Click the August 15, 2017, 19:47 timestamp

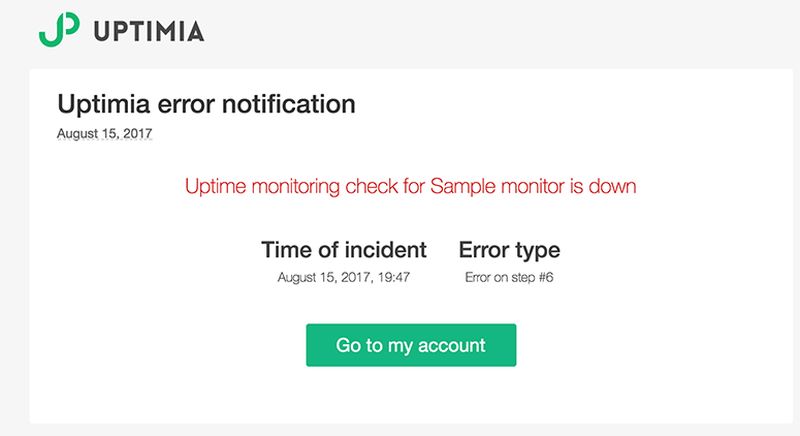click(x=344, y=277)
